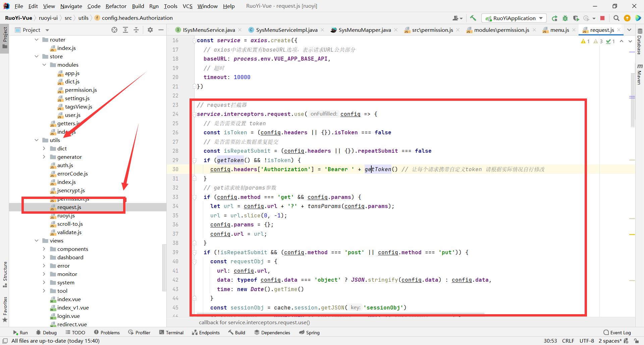Select auth.js in the project tree
644x345 pixels.
coord(65,165)
